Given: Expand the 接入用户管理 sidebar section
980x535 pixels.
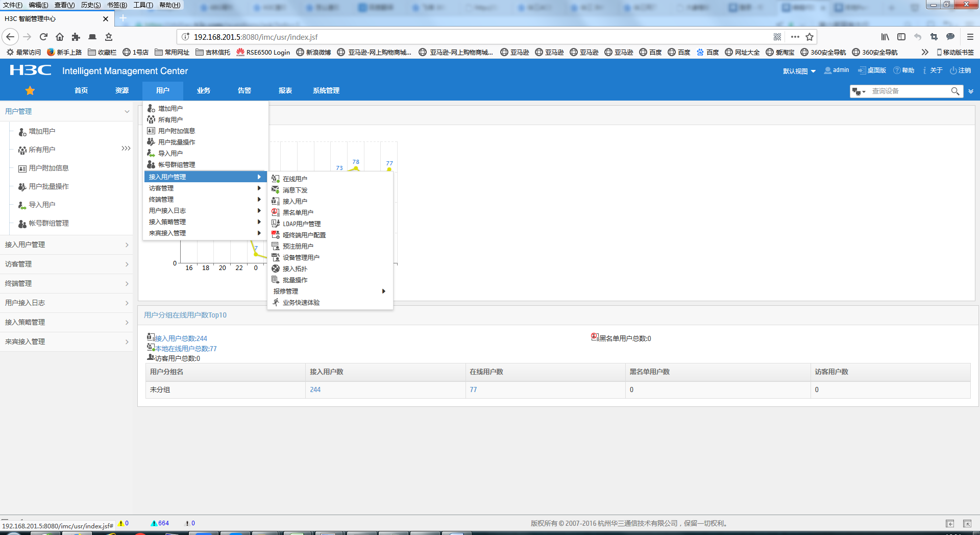Looking at the screenshot, I should pos(66,245).
